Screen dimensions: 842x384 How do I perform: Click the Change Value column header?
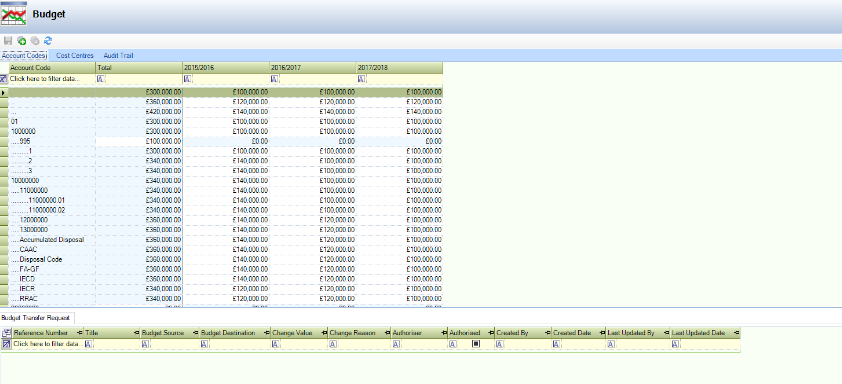click(300, 333)
